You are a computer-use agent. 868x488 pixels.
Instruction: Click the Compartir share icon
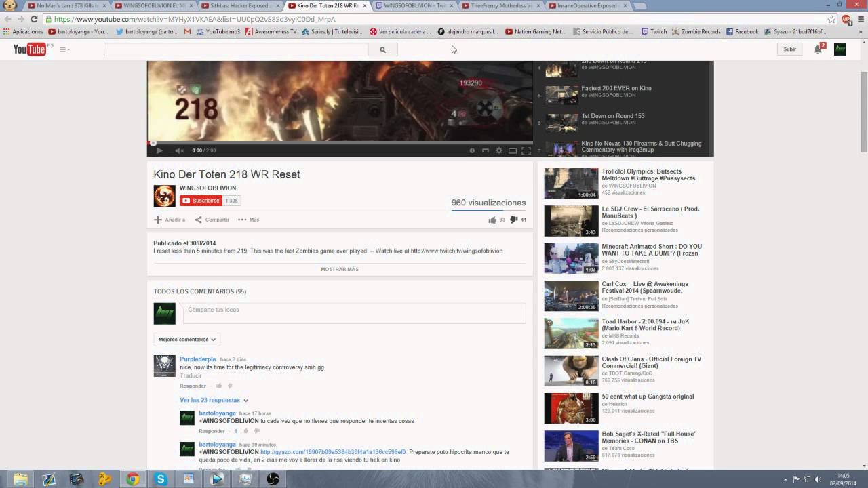[199, 220]
